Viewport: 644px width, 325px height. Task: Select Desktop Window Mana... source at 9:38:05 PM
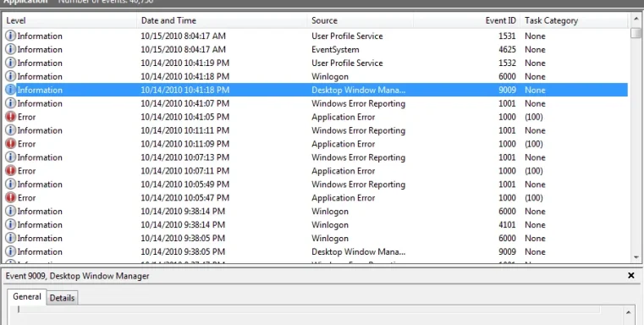[358, 251]
